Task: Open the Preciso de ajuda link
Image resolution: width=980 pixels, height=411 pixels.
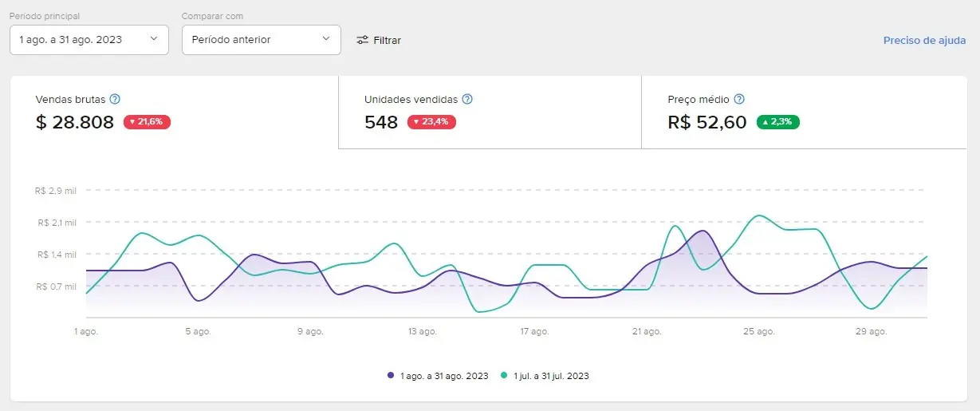Action: pos(924,40)
